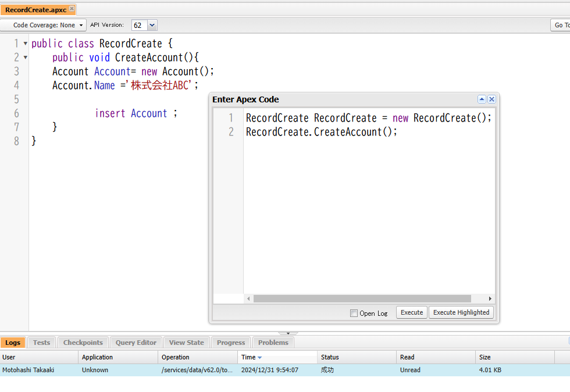Switch to the View State tab
This screenshot has height=392, width=570.
click(186, 343)
